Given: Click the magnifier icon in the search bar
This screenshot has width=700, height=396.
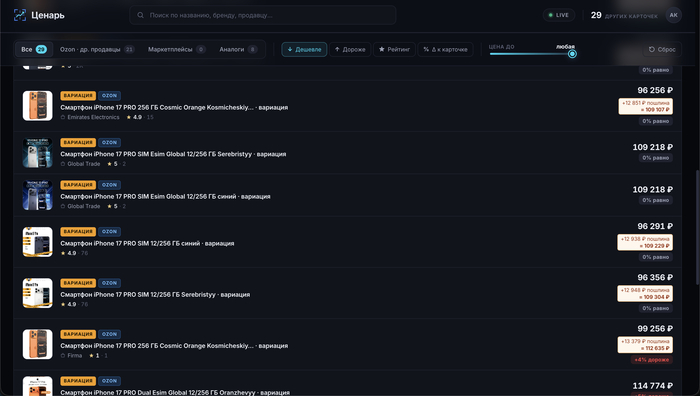Looking at the screenshot, I should 140,15.
